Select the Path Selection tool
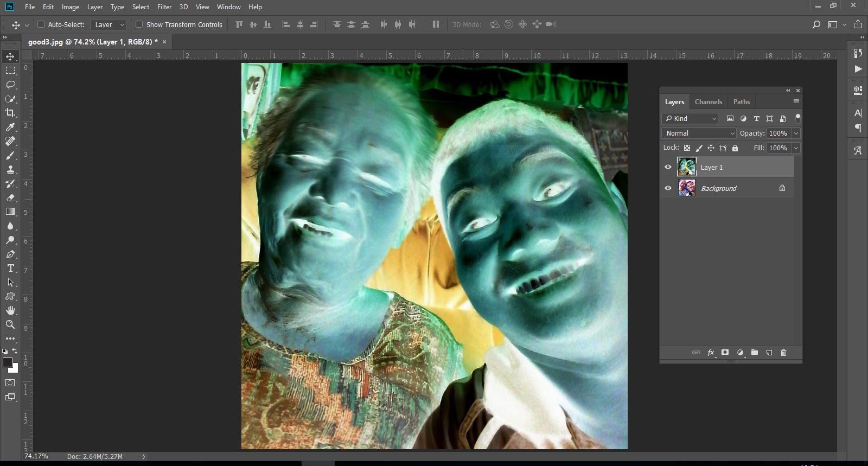The image size is (868, 466). click(x=10, y=282)
